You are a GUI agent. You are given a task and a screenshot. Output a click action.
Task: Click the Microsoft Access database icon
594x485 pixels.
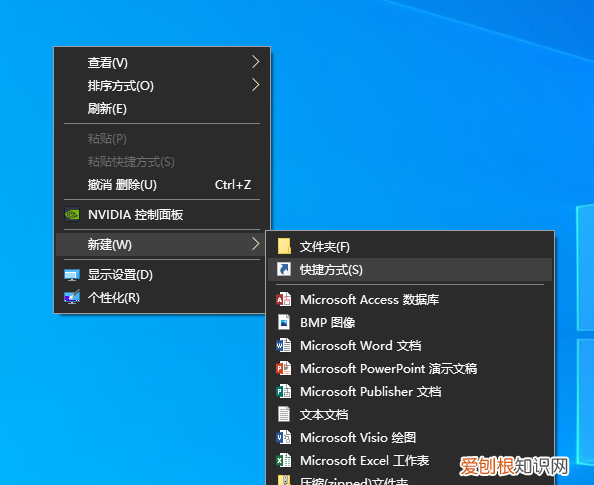284,299
